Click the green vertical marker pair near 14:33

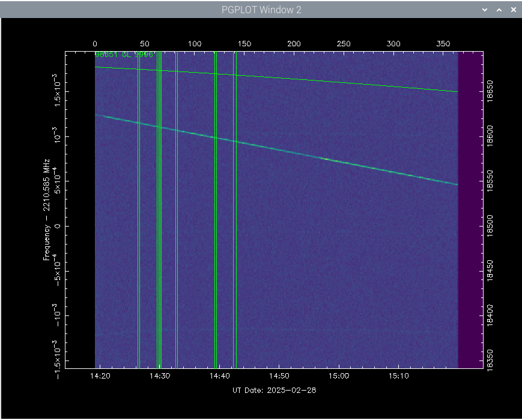click(177, 210)
